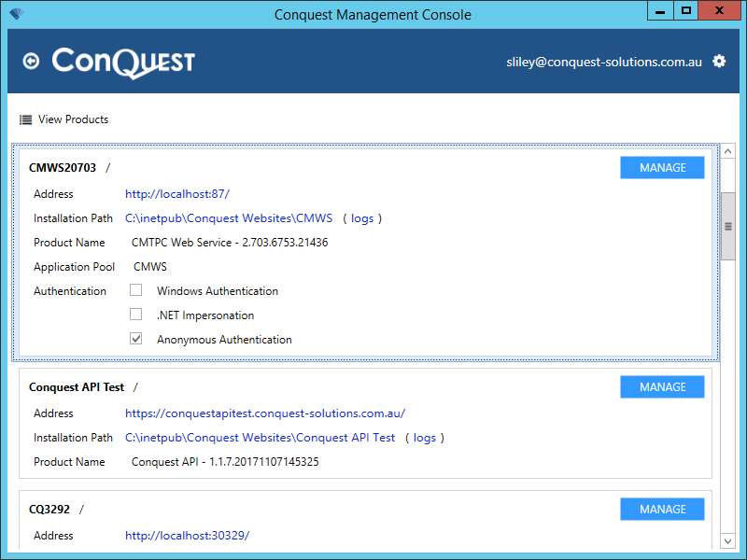The image size is (747, 560).
Task: Click the back arrow icon beside ConQuest logo
Action: click(31, 61)
